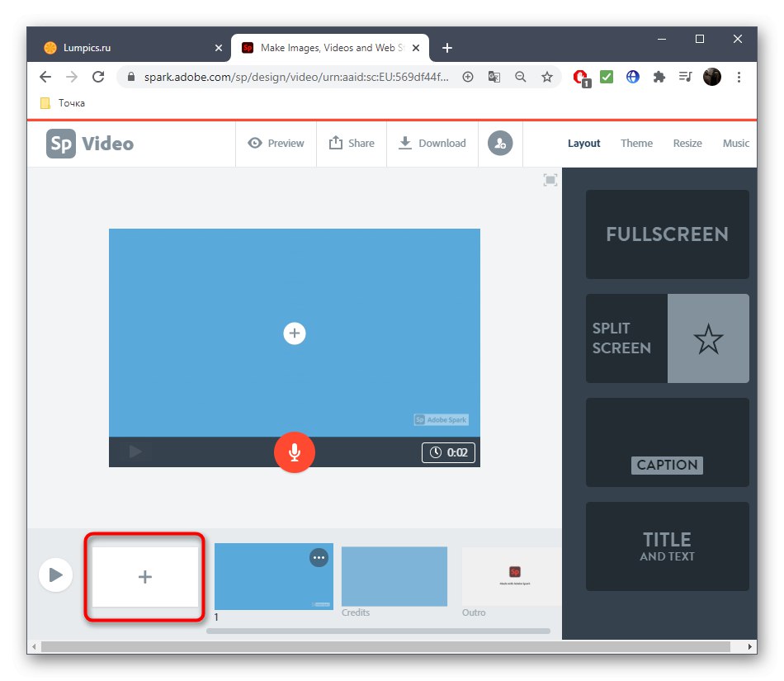
Task: Switch to the Theme tab
Action: click(x=636, y=143)
